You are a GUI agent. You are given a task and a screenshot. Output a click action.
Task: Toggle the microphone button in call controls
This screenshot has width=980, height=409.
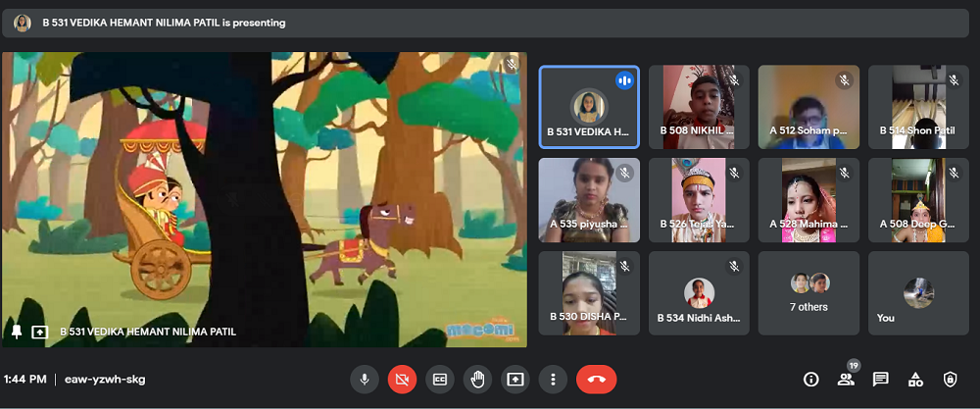[365, 380]
